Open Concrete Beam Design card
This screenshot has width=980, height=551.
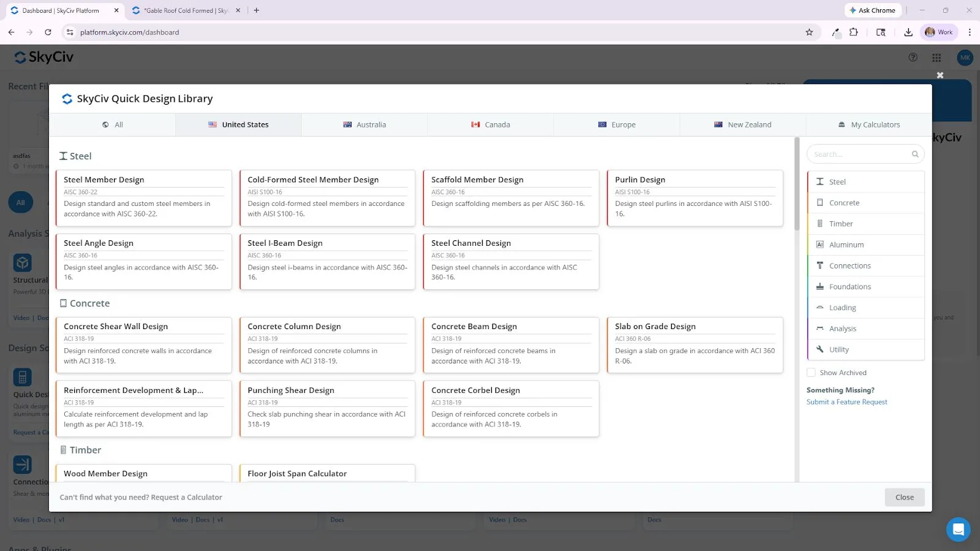click(511, 345)
